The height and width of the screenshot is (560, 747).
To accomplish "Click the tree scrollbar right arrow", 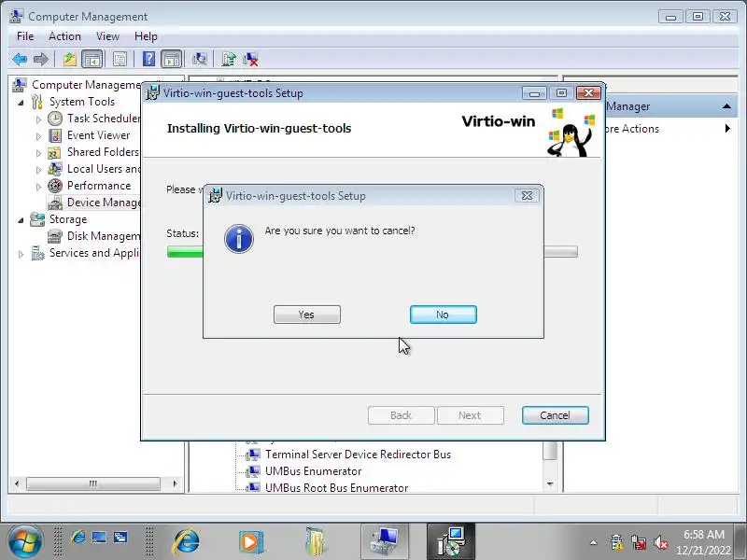I will pos(175,483).
